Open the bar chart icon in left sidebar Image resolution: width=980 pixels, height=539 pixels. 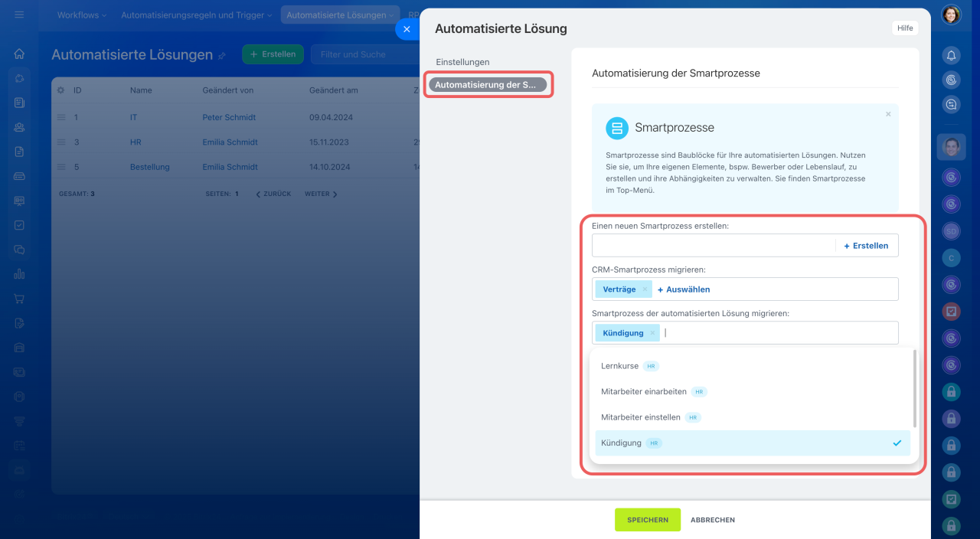19,274
